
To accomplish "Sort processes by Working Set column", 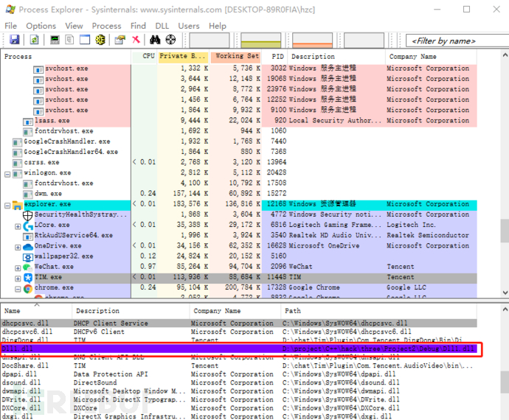I will tap(236, 57).
